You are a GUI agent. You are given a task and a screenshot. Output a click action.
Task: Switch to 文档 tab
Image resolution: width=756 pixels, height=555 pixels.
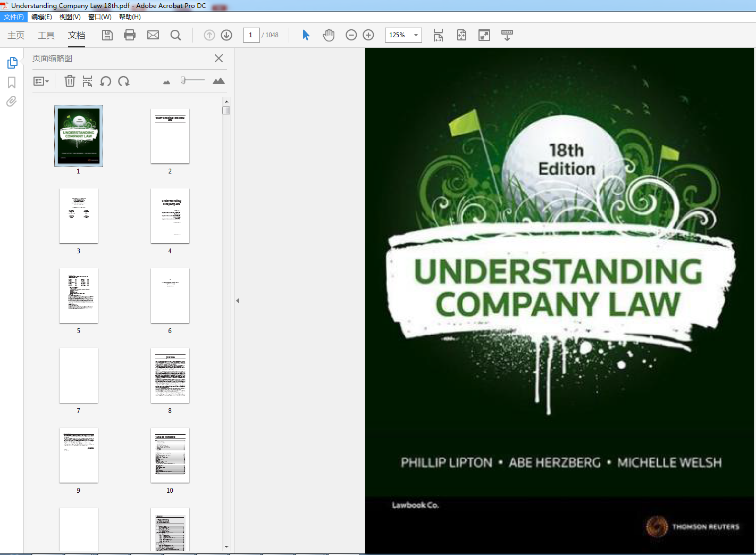[77, 35]
